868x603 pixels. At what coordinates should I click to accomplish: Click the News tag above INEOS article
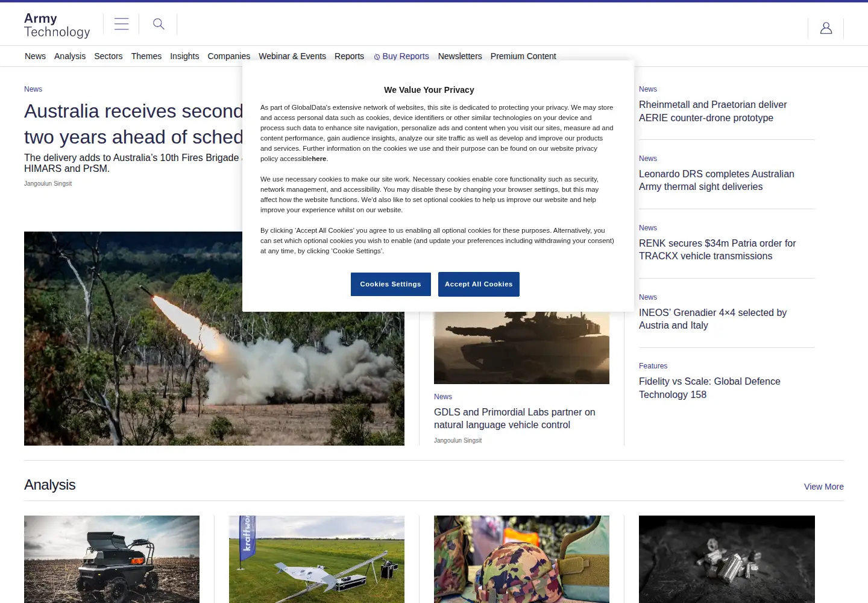648,297
